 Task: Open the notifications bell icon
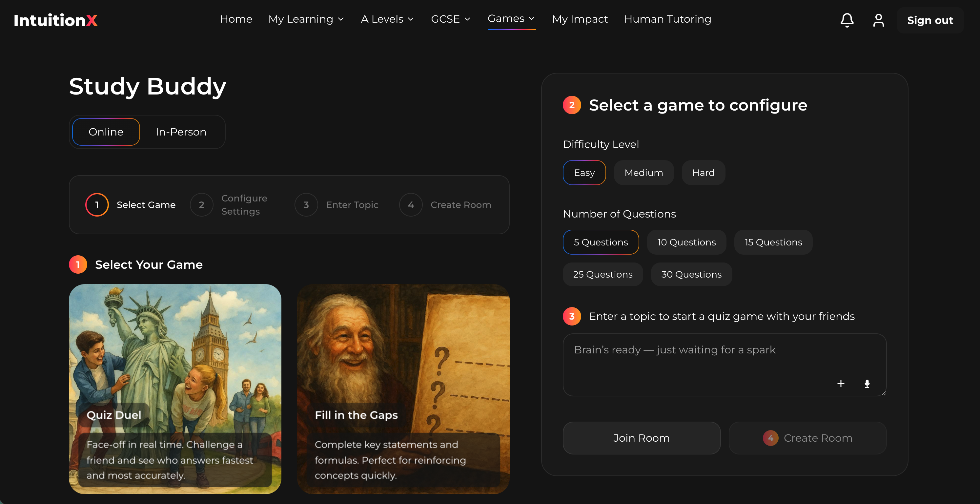(x=847, y=20)
